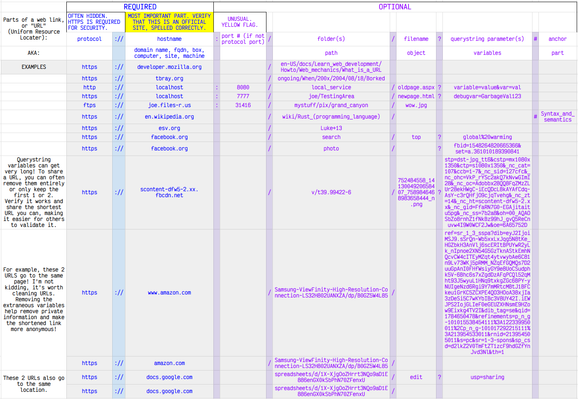Select the 'variables' cell in the AKA row
This screenshot has width=578, height=399.
pyautogui.click(x=487, y=53)
